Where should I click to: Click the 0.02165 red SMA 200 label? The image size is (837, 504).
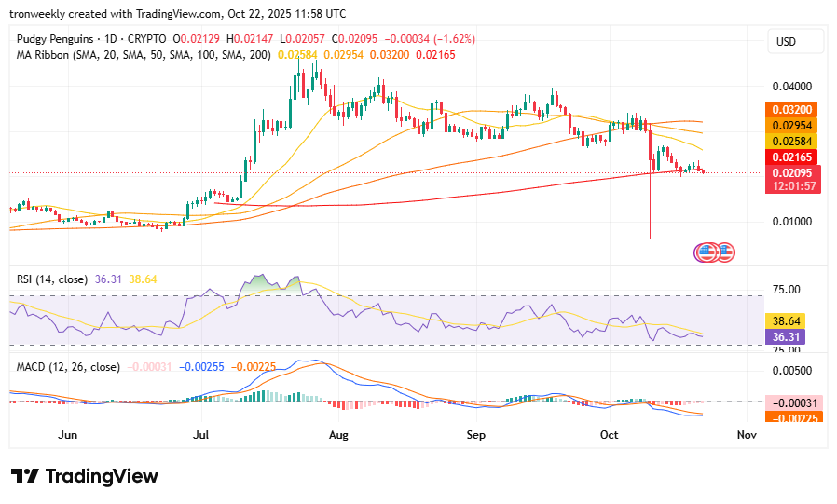791,157
